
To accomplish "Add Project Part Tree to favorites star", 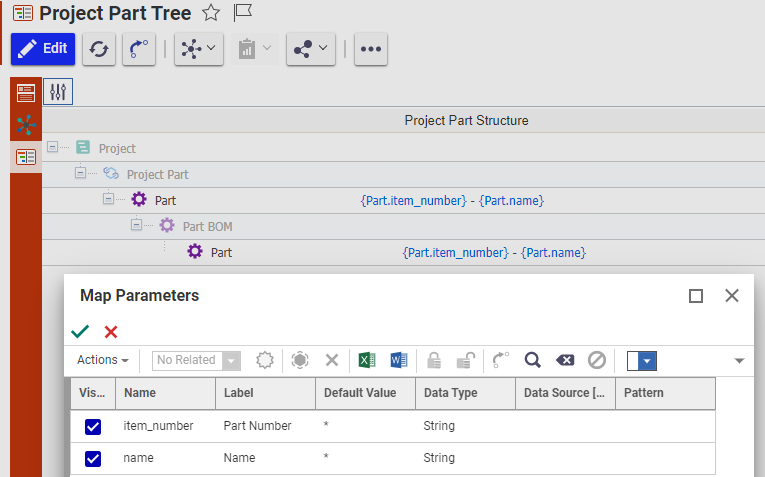I will point(210,13).
